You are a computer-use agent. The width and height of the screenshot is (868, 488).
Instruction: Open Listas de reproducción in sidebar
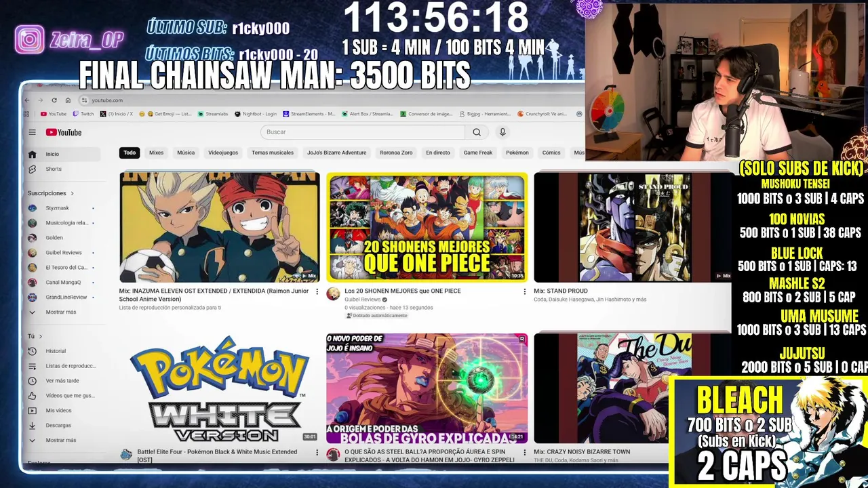(x=64, y=366)
